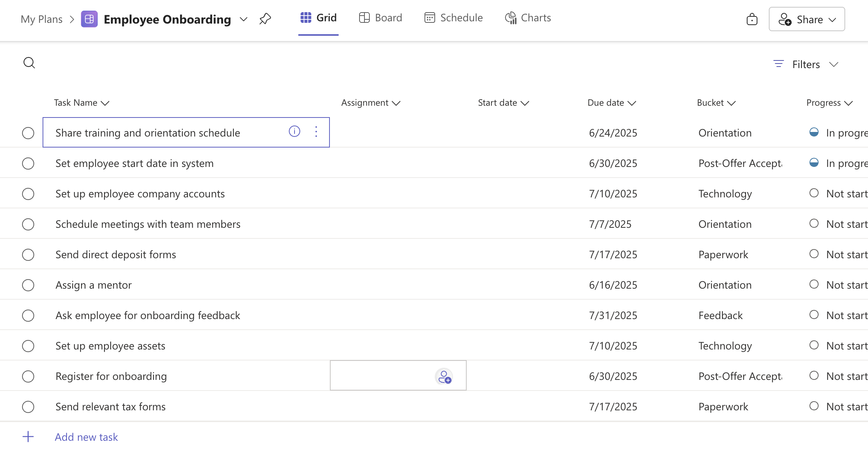
Task: Open more options for Share training task
Action: 316,132
